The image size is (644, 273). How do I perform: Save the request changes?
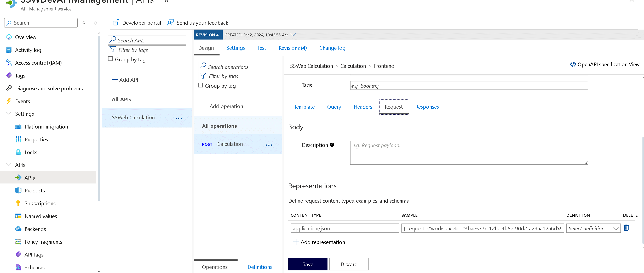coord(307,264)
